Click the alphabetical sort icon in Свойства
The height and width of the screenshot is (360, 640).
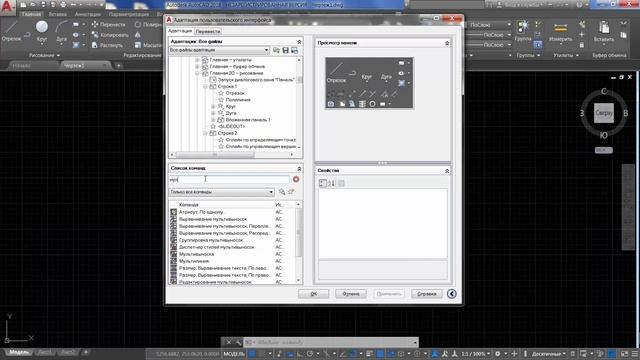[x=331, y=183]
